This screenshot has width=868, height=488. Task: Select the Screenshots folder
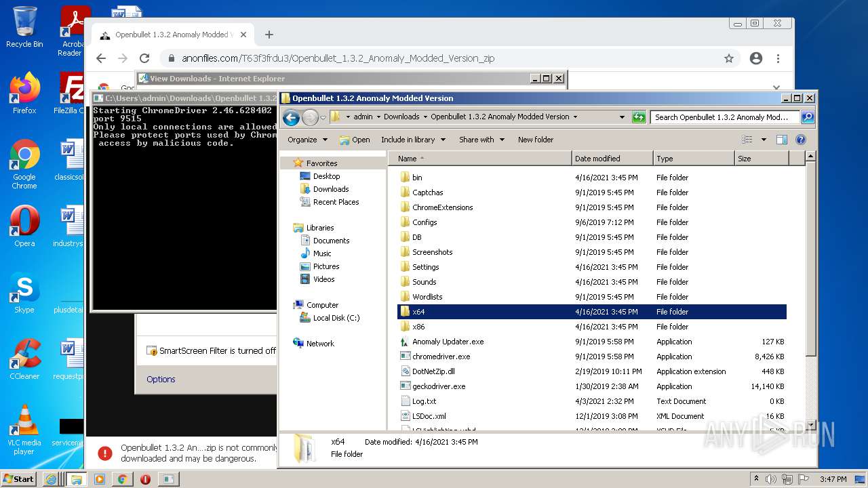[432, 252]
